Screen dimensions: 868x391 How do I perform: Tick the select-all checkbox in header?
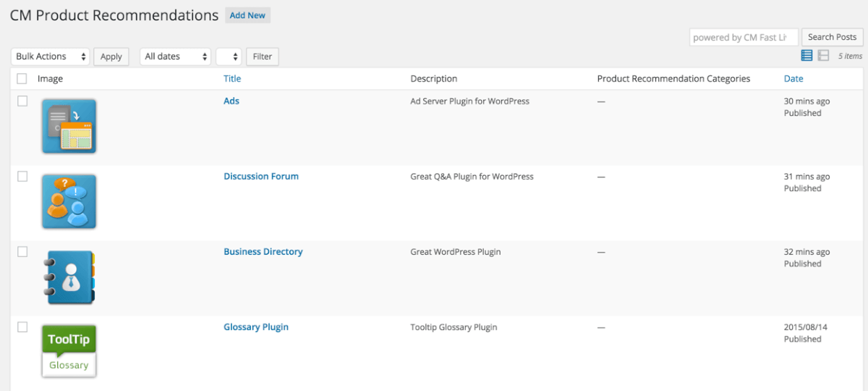(x=22, y=79)
